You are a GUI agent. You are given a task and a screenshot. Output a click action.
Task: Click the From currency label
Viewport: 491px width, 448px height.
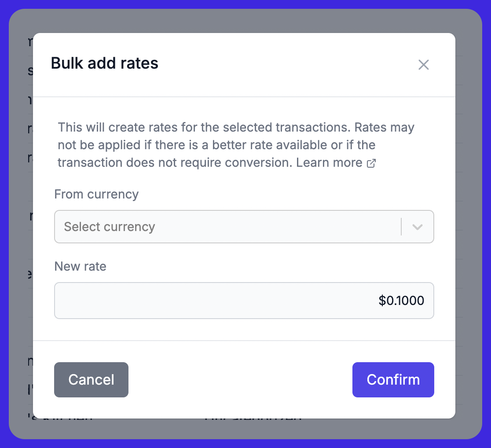click(x=96, y=194)
